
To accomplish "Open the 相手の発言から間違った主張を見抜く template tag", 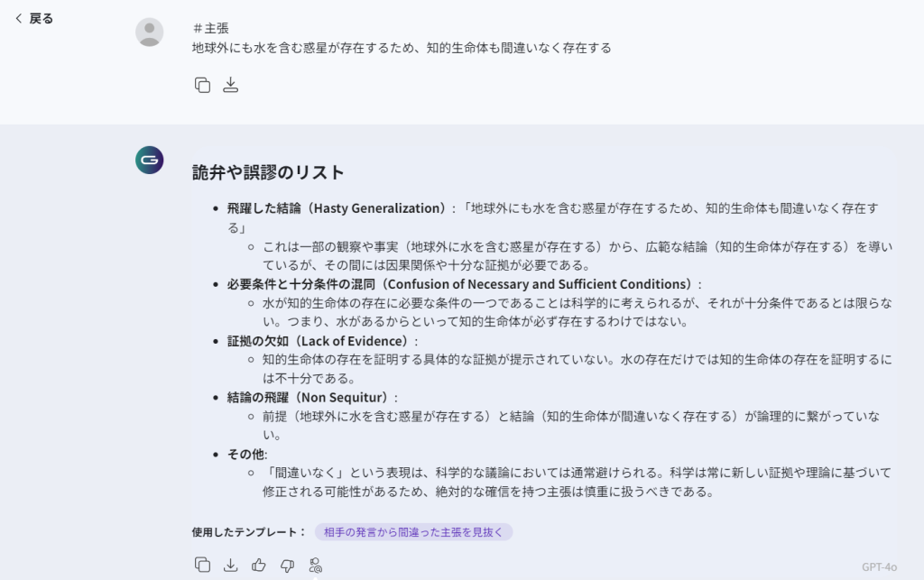I will (x=413, y=532).
